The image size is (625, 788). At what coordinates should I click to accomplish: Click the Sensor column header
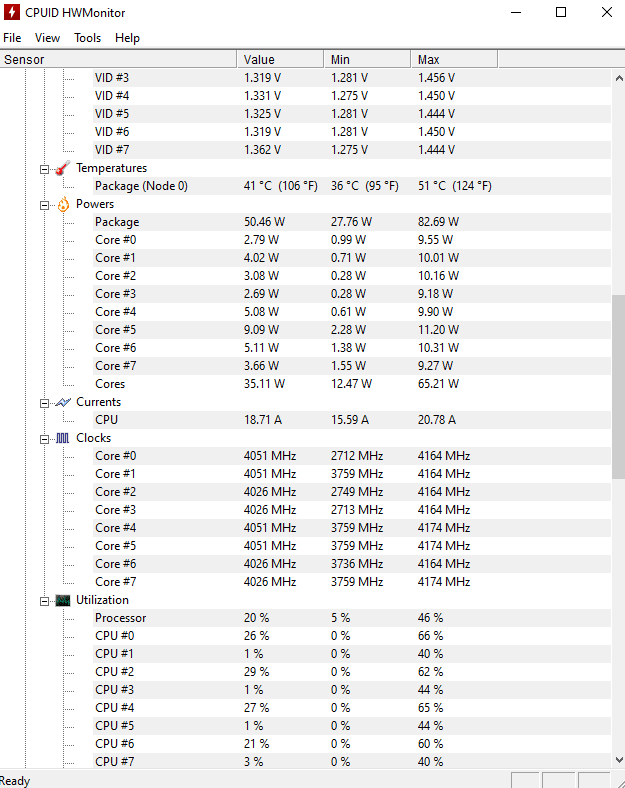118,59
